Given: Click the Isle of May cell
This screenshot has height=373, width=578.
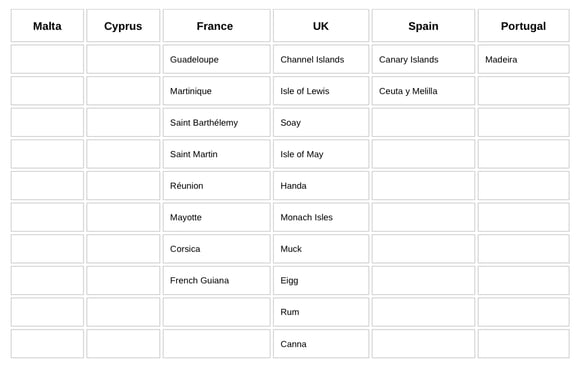Looking at the screenshot, I should pyautogui.click(x=321, y=154).
